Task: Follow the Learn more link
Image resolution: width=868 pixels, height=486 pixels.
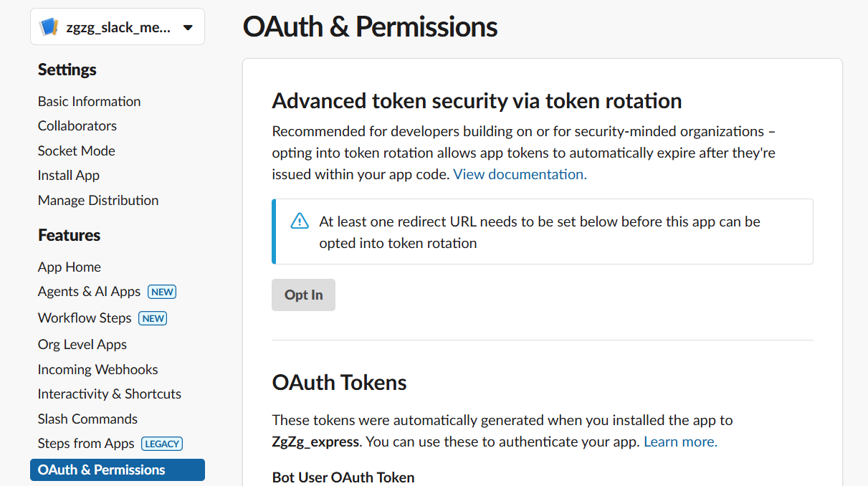Action: tap(680, 442)
